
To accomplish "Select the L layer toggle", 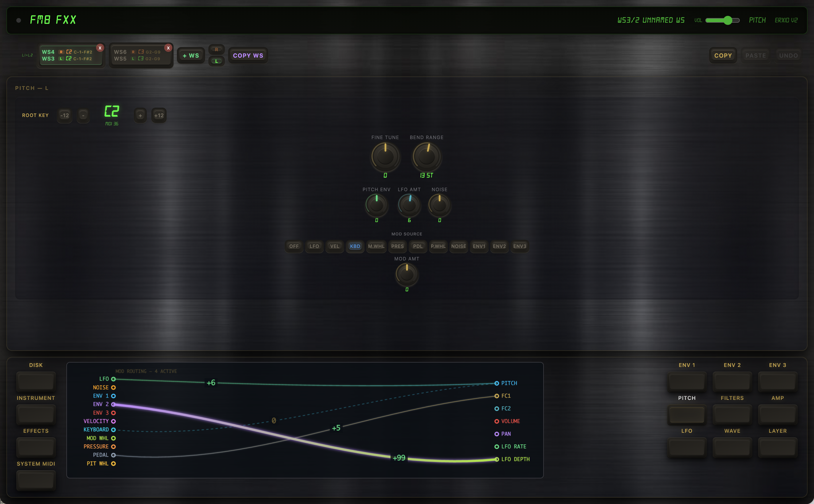I will click(216, 61).
